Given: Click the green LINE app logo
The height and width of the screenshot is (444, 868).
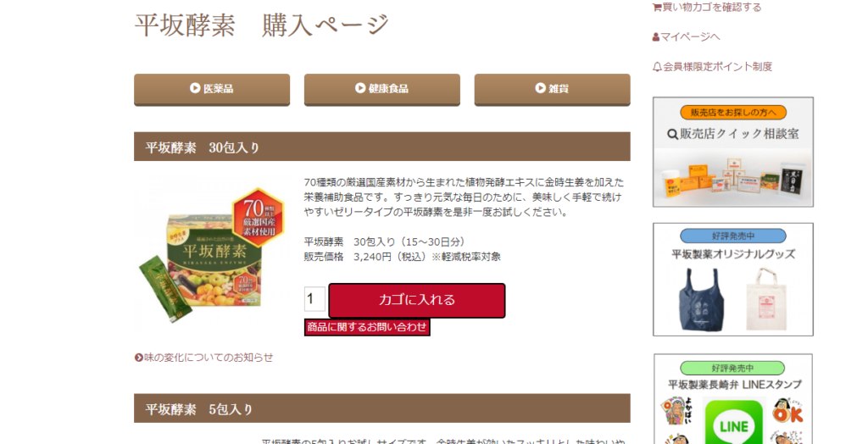Looking at the screenshot, I should (734, 422).
